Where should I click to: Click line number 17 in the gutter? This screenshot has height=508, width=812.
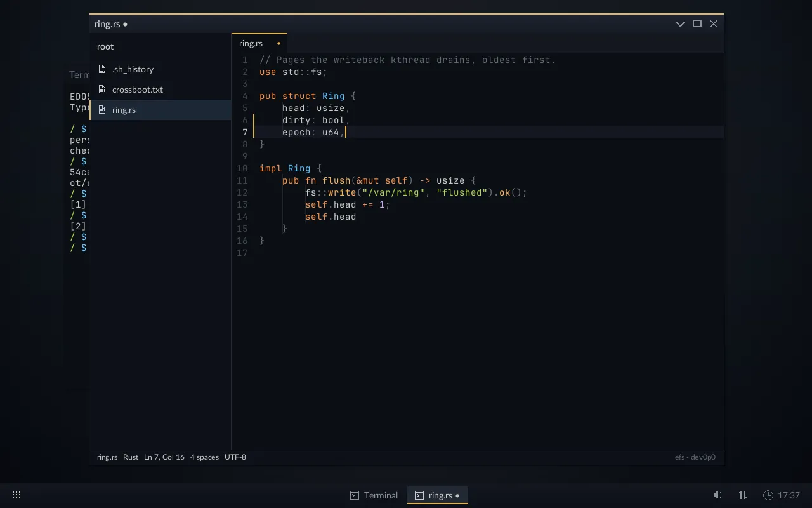(242, 253)
